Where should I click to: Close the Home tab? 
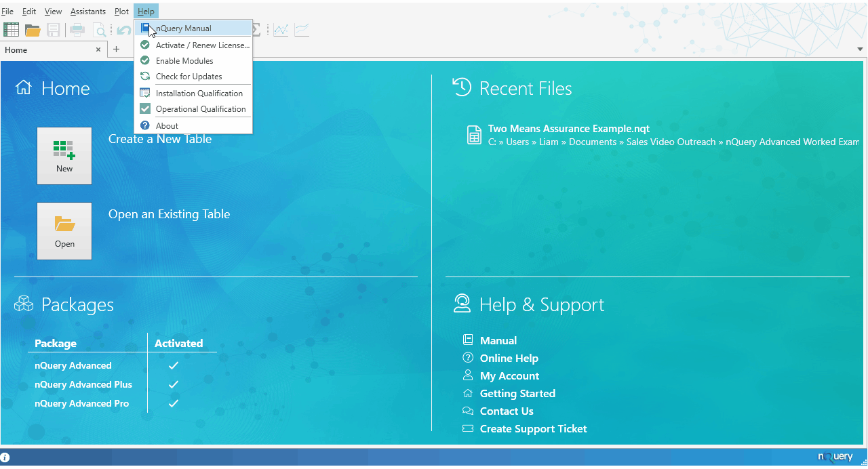(x=98, y=49)
